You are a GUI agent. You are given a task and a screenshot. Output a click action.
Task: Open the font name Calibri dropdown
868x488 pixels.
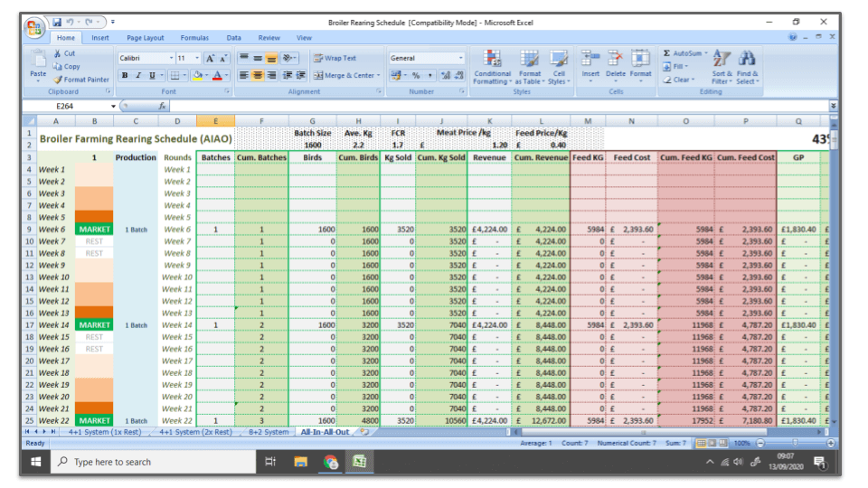[x=171, y=58]
